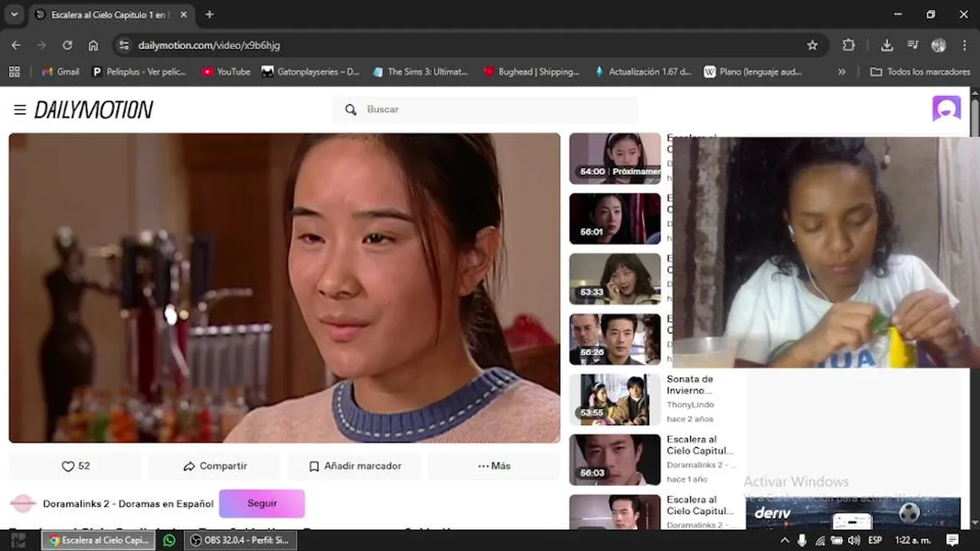Open the 53:33 video thumbnail
The width and height of the screenshot is (980, 551).
click(x=615, y=279)
